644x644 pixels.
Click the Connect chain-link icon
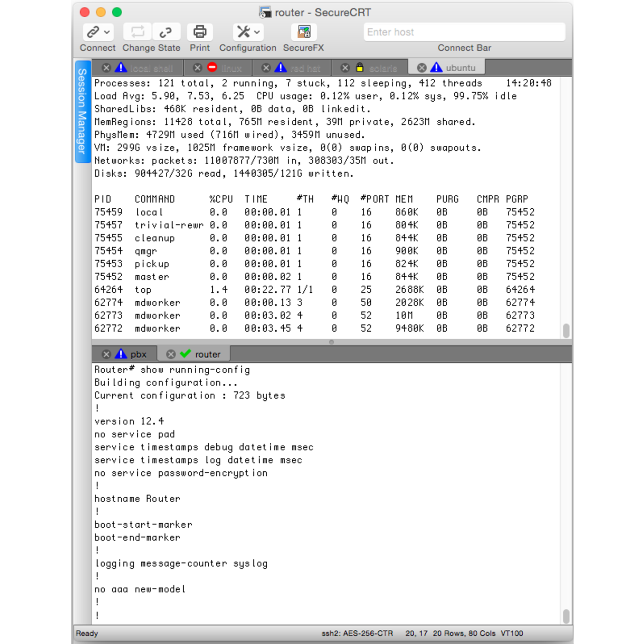[93, 32]
